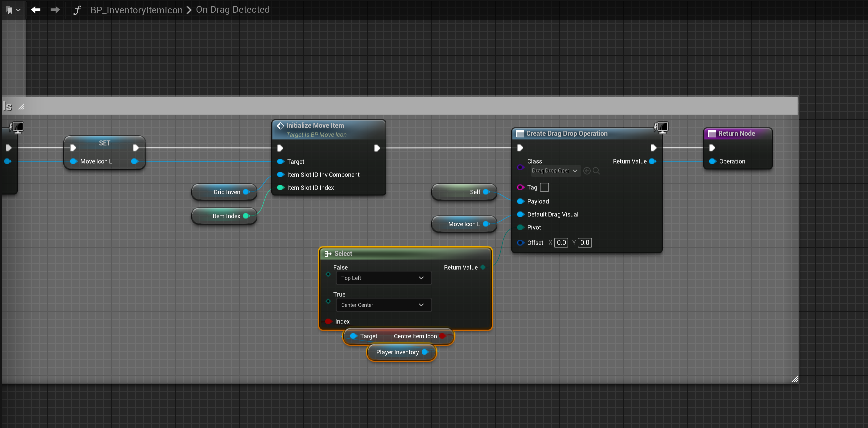Viewport: 868px width, 428px height.
Task: Click the forward navigation arrow
Action: coord(55,10)
